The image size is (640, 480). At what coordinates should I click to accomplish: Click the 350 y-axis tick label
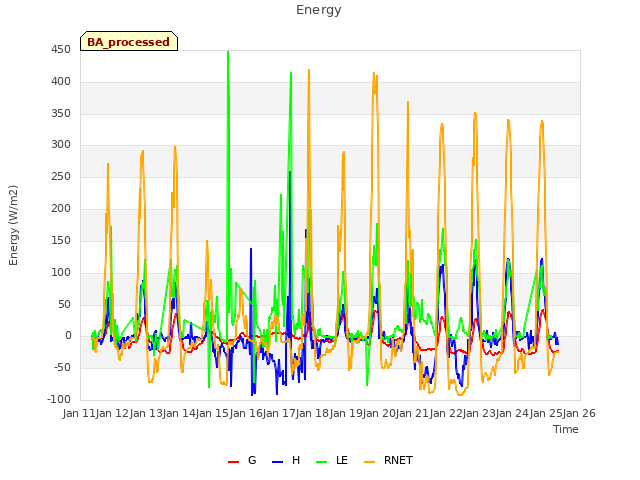coord(61,113)
